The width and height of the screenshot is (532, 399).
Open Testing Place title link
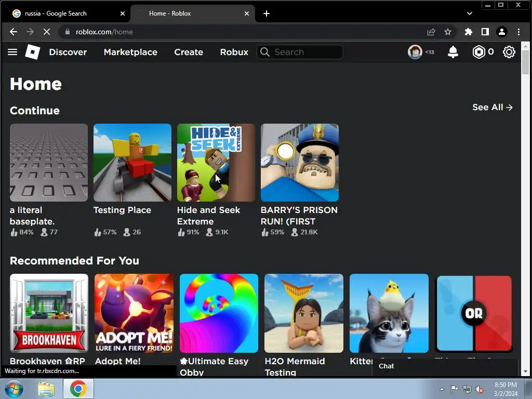coord(122,210)
